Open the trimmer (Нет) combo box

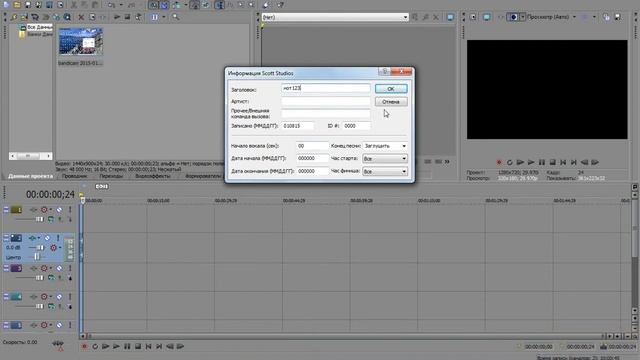point(335,17)
